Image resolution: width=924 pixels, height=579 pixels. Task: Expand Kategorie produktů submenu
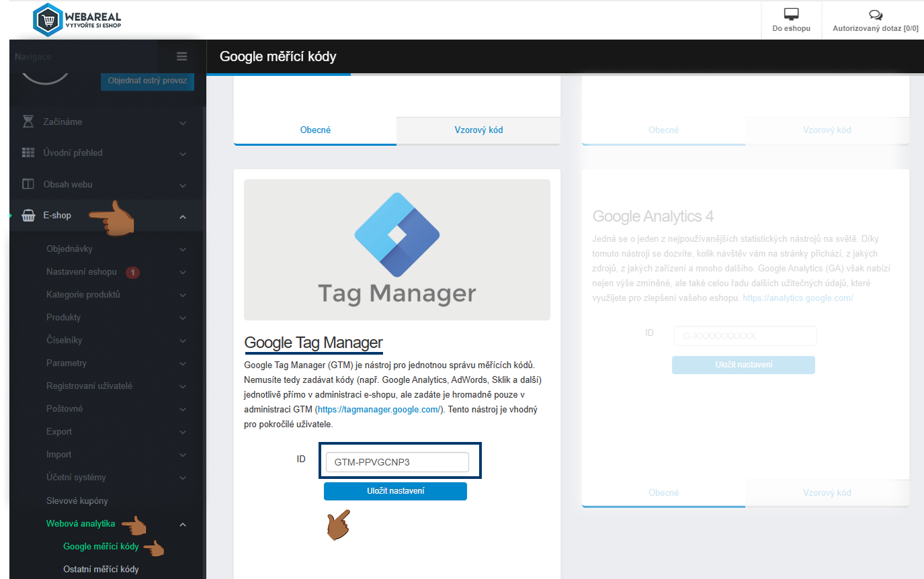(182, 296)
